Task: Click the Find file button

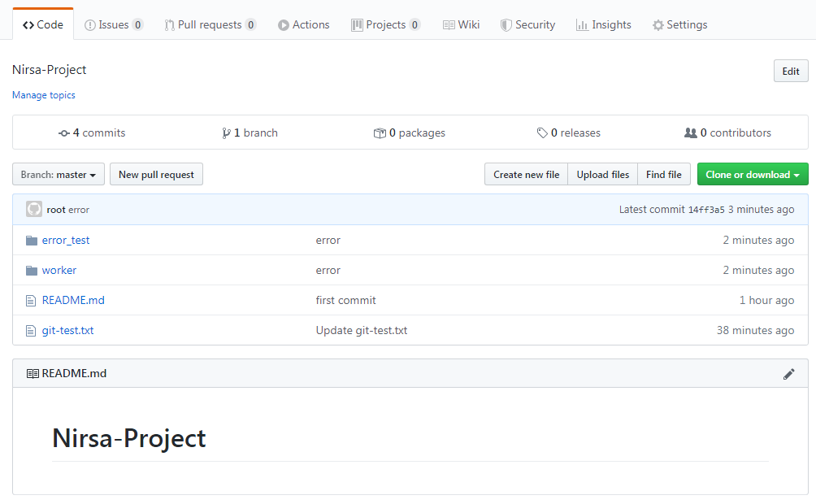Action: 663,175
